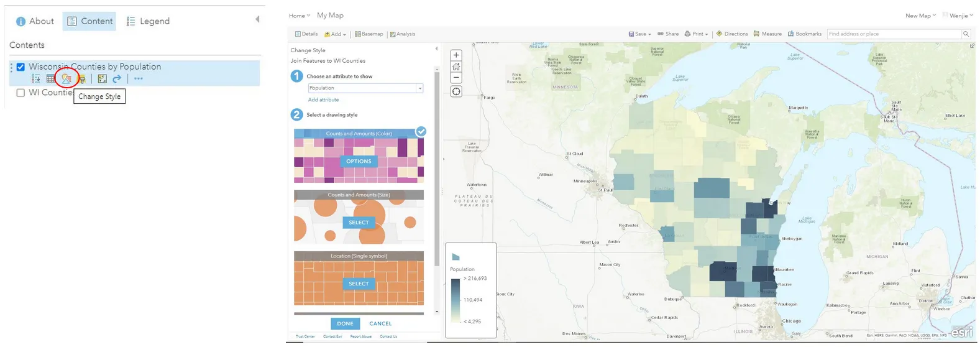Switch to the About tab
Image resolution: width=980 pixels, height=347 pixels.
pyautogui.click(x=35, y=21)
